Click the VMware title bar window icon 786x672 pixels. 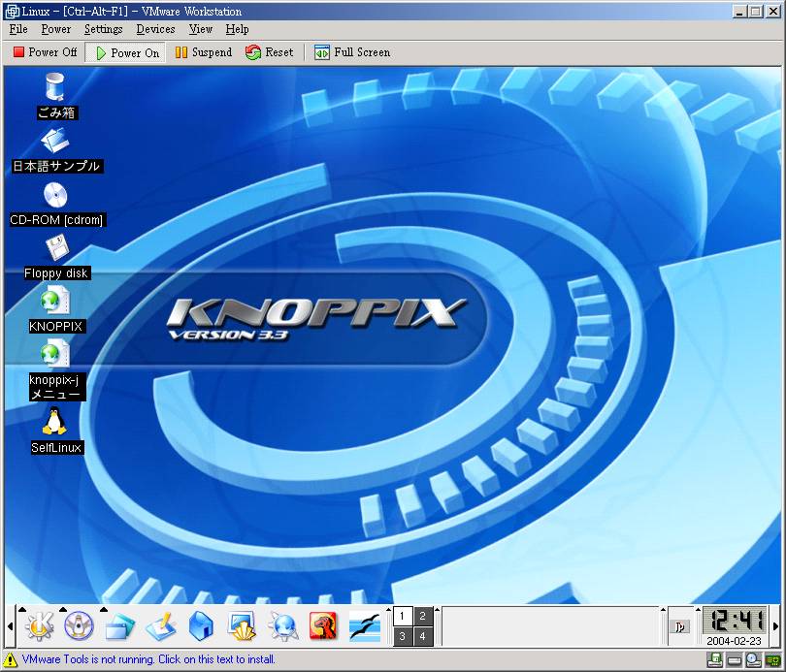(x=12, y=11)
